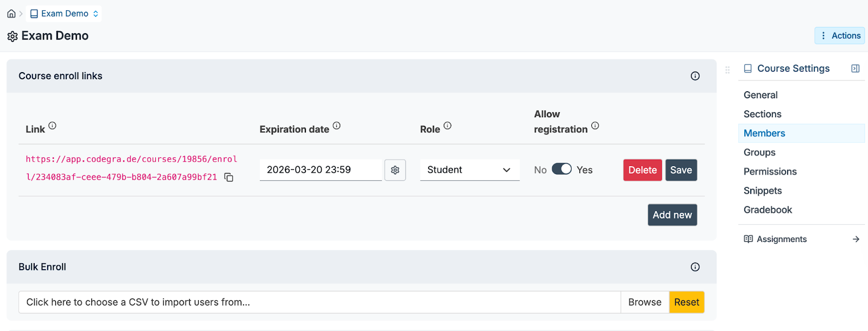Show Bulk Enroll info icon
Viewport: 868px width, 331px height.
coord(695,267)
